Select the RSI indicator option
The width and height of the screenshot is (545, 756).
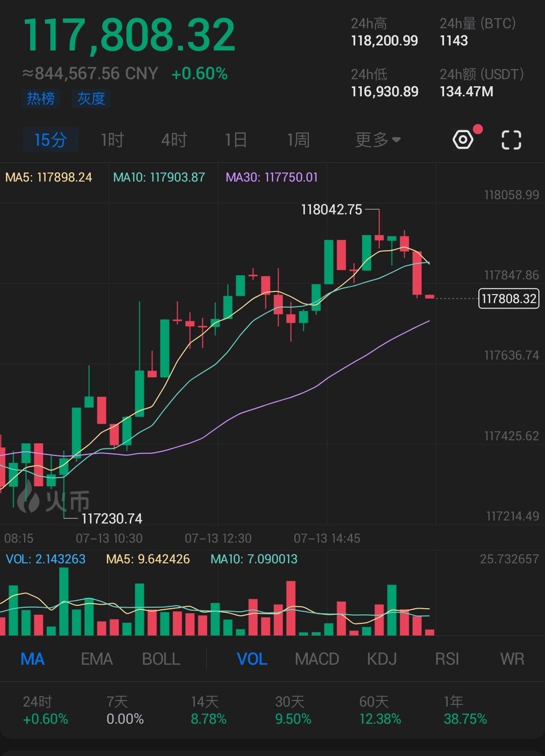click(448, 659)
